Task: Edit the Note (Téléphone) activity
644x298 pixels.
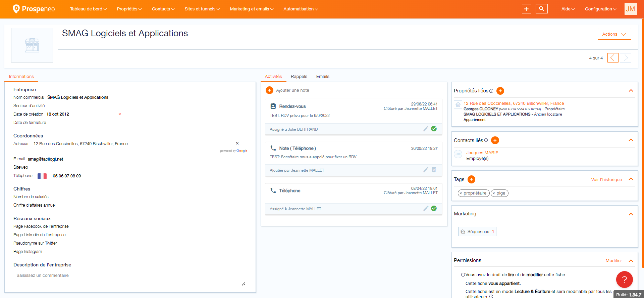Action: point(426,170)
